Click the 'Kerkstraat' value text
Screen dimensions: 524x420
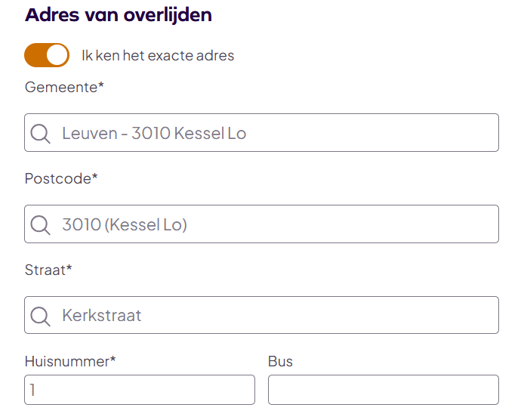coord(102,316)
